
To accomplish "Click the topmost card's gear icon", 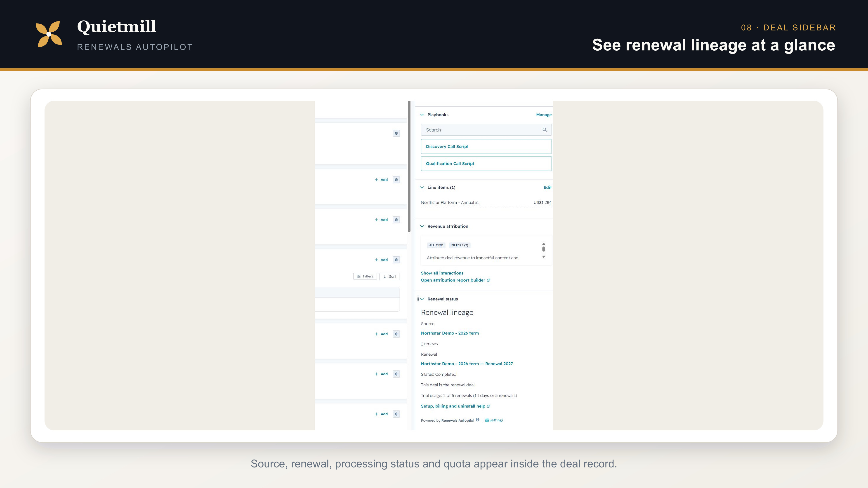I will click(396, 133).
